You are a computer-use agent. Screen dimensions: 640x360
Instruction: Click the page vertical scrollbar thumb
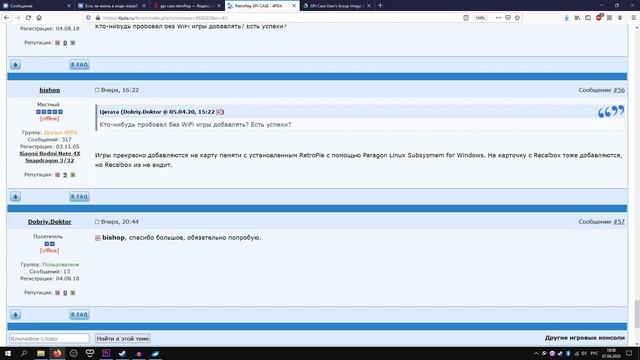(637, 313)
